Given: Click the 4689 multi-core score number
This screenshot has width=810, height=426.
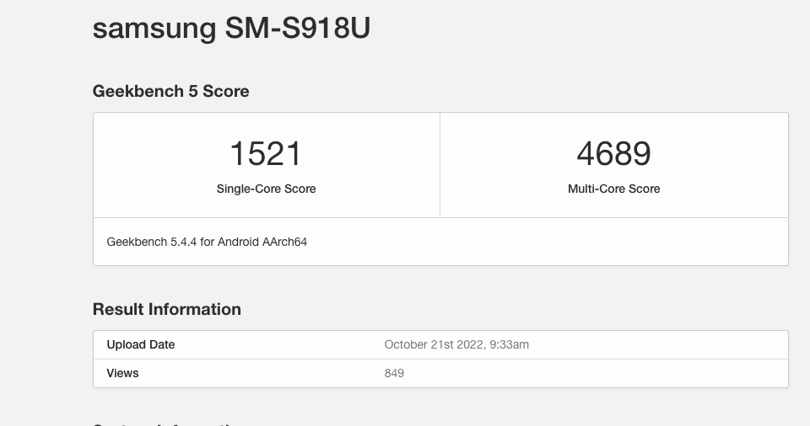Looking at the screenshot, I should (x=614, y=153).
